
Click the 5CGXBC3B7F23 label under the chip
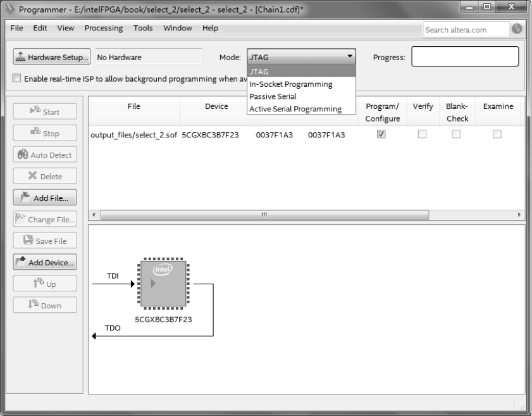click(x=163, y=319)
